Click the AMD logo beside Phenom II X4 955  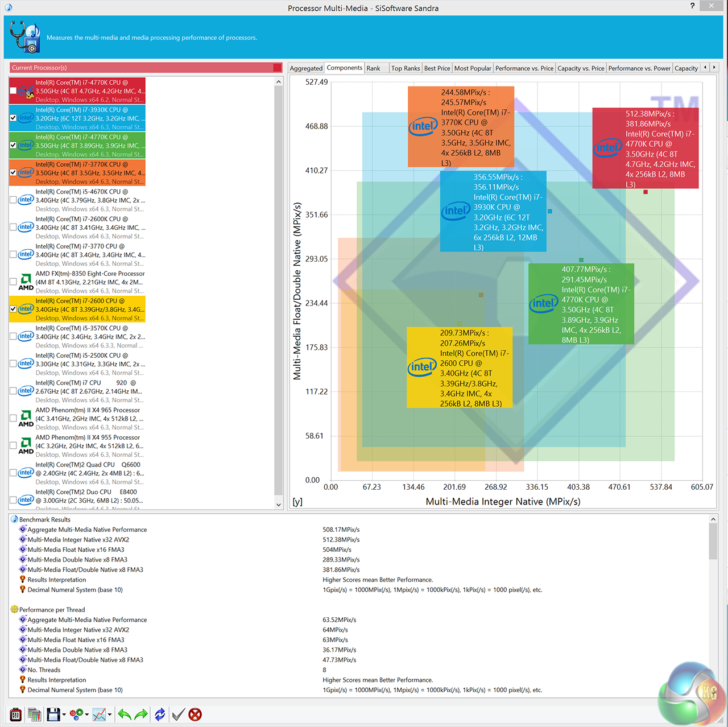[x=26, y=446]
